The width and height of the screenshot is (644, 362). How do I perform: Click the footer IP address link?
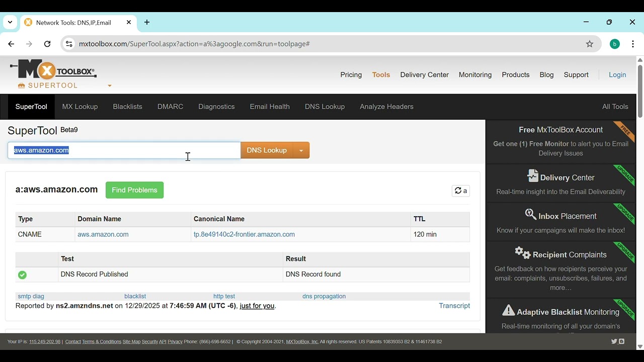[x=45, y=342]
